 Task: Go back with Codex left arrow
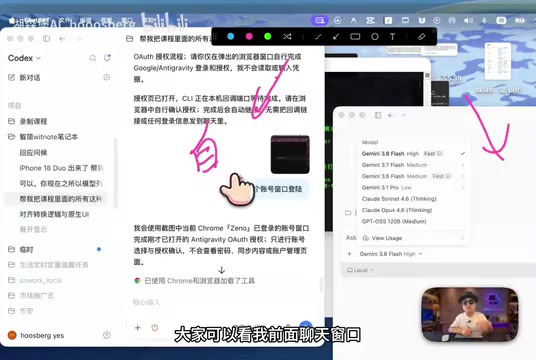(x=62, y=39)
